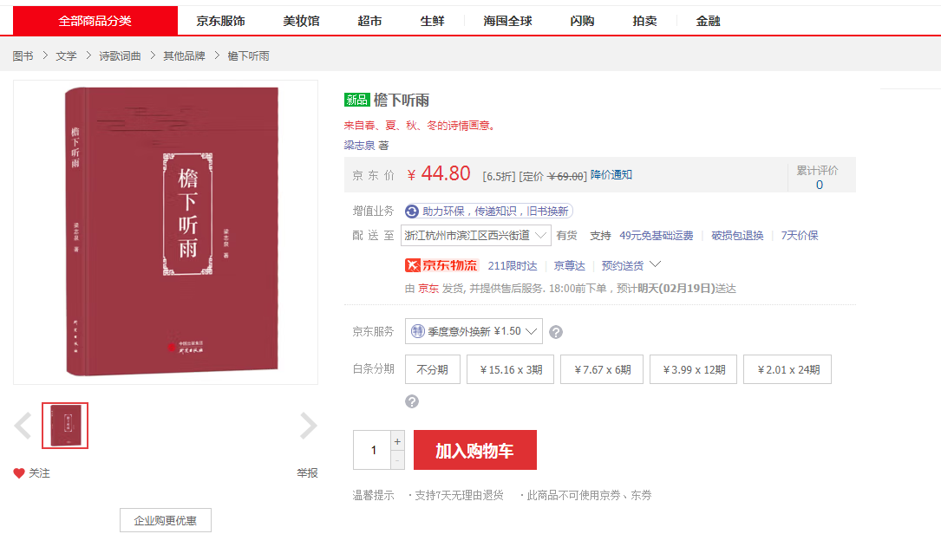The height and width of the screenshot is (560, 941).
Task: Show previous thumbnail with left arrow
Action: (x=23, y=426)
